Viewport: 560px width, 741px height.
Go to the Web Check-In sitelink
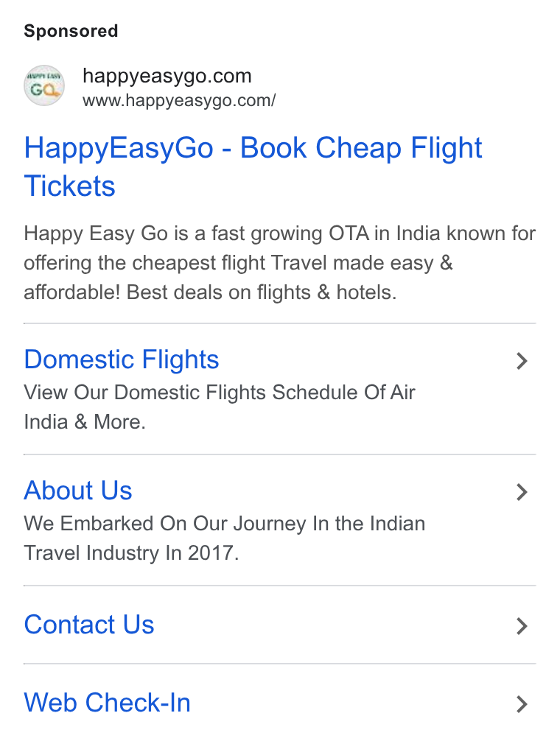point(108,703)
